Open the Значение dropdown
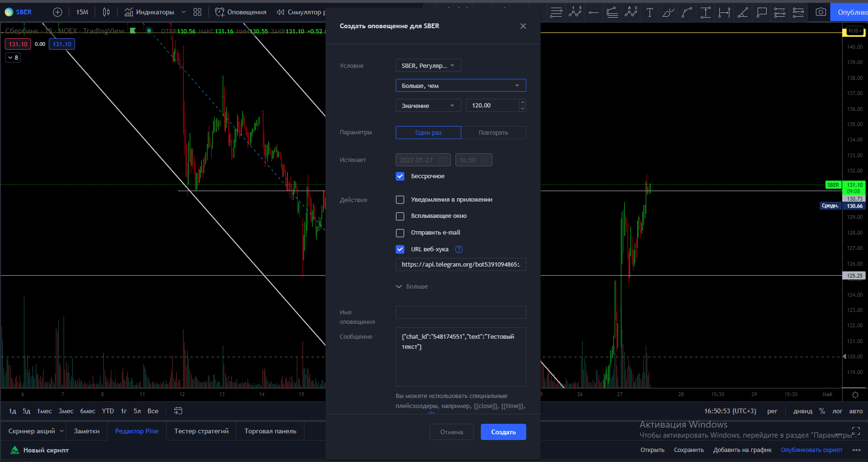Viewport: 868px width, 462px height. click(x=428, y=106)
